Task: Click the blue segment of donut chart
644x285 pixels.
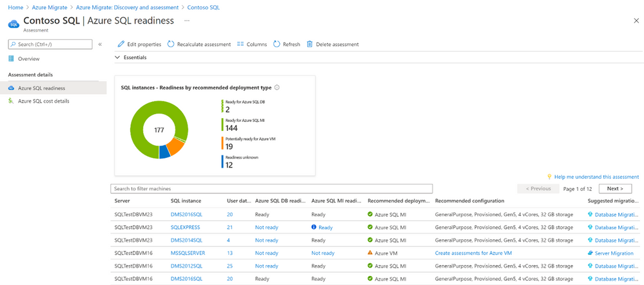Action: (164, 152)
